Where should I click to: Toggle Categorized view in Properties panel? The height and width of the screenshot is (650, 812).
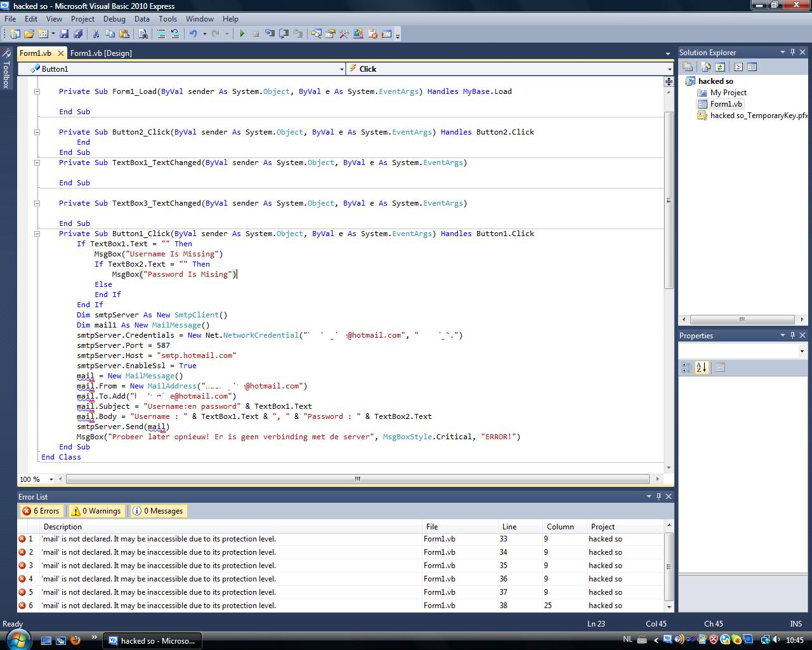point(687,367)
